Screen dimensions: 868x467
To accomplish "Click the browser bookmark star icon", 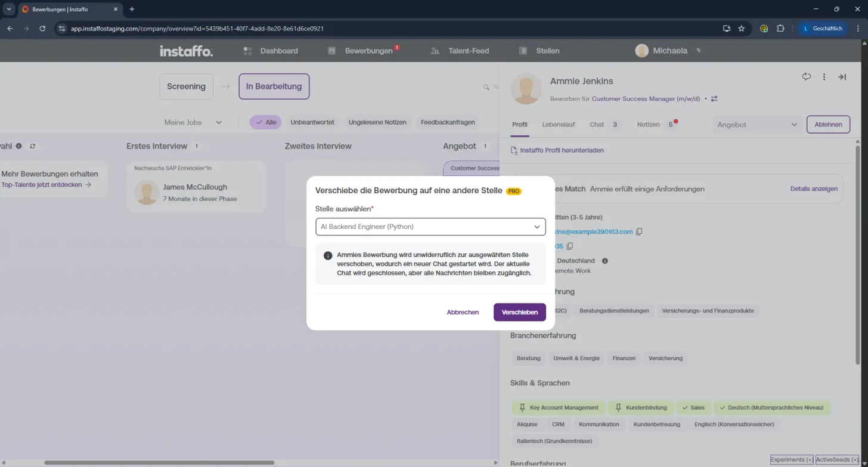I will coord(742,28).
